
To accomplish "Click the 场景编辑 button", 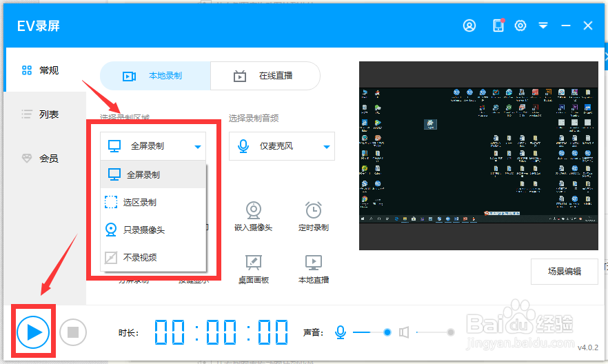I will click(564, 272).
